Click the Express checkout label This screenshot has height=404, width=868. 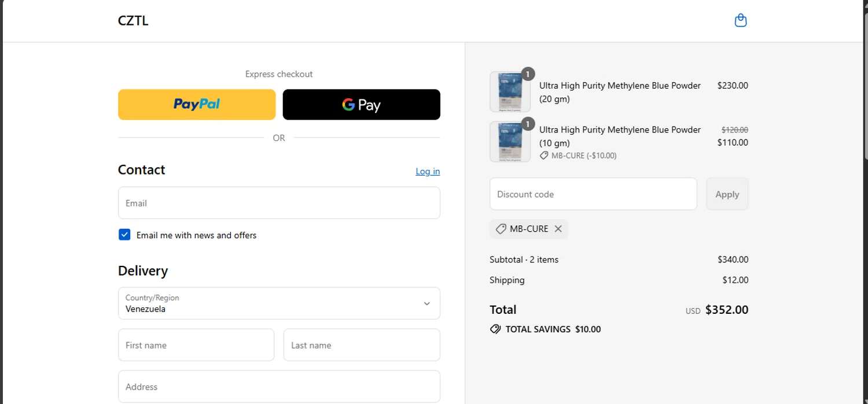[x=279, y=74]
